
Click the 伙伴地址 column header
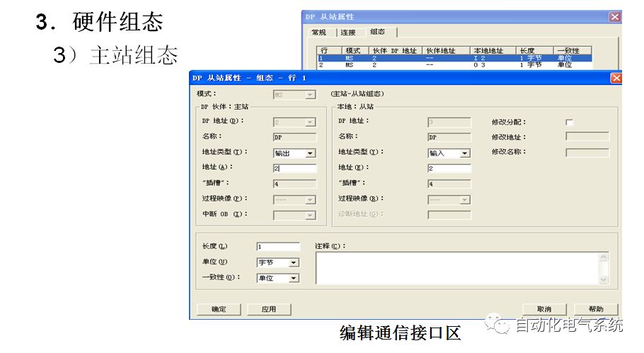point(446,50)
